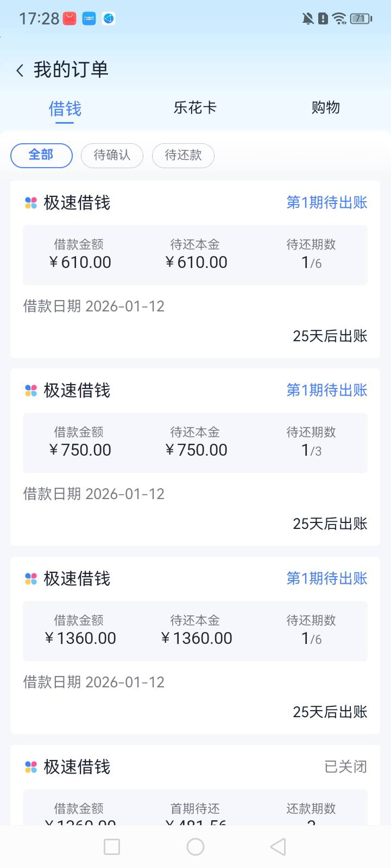Image resolution: width=391 pixels, height=868 pixels.
Task: Open recent apps with the square button
Action: [112, 847]
